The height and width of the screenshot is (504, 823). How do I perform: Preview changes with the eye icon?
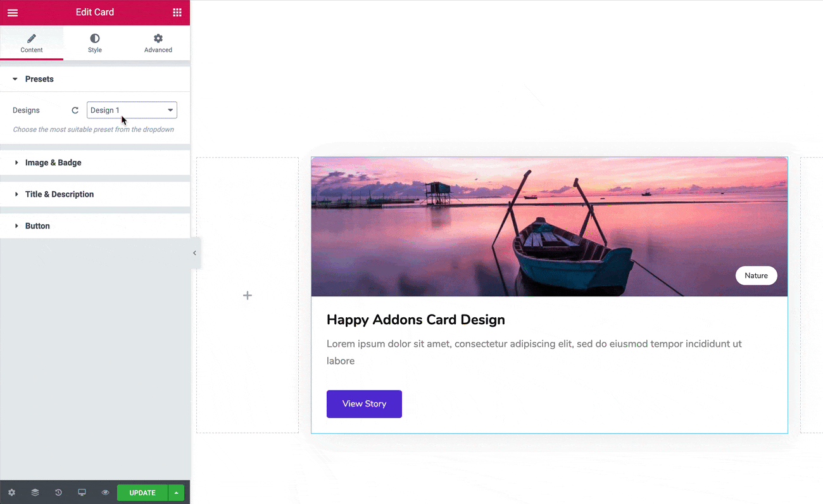click(x=105, y=492)
